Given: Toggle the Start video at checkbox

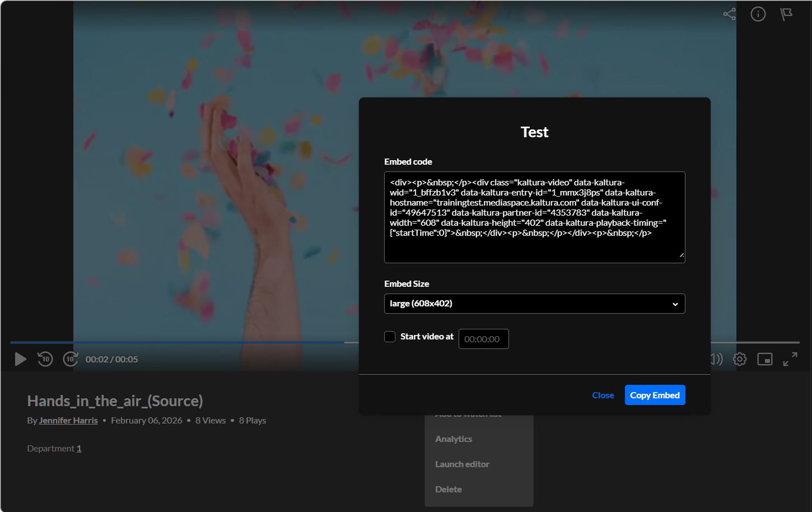Looking at the screenshot, I should tap(390, 337).
